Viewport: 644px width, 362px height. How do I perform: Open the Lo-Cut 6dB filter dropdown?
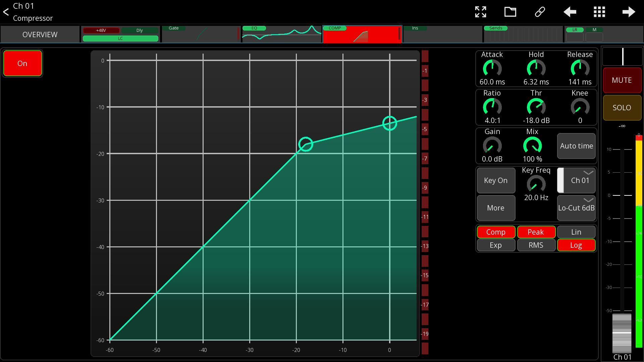tap(576, 208)
